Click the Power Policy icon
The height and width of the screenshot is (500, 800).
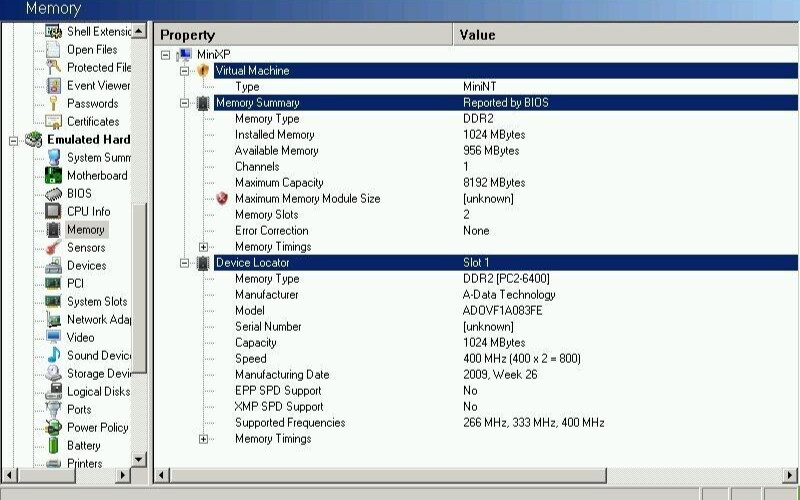54,427
